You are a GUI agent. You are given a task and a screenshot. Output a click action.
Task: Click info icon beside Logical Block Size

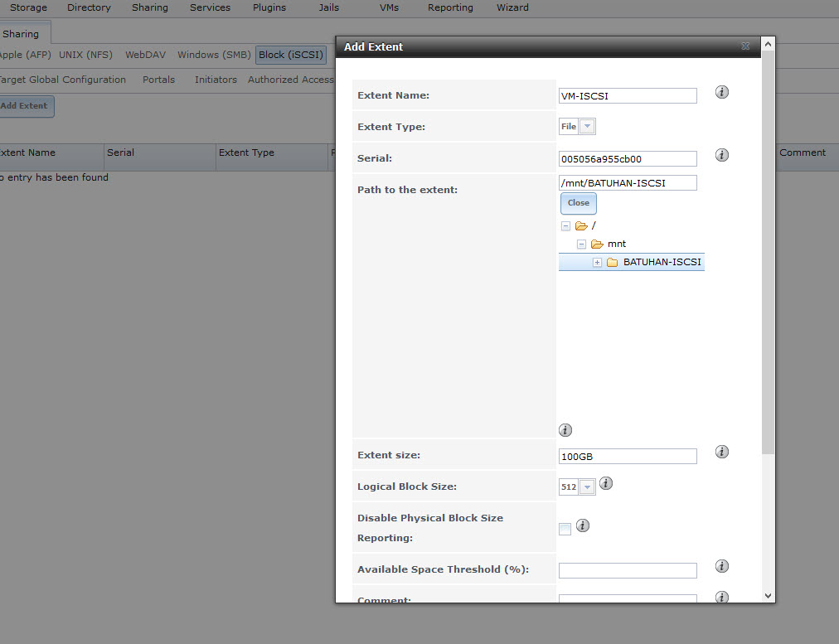click(x=606, y=483)
